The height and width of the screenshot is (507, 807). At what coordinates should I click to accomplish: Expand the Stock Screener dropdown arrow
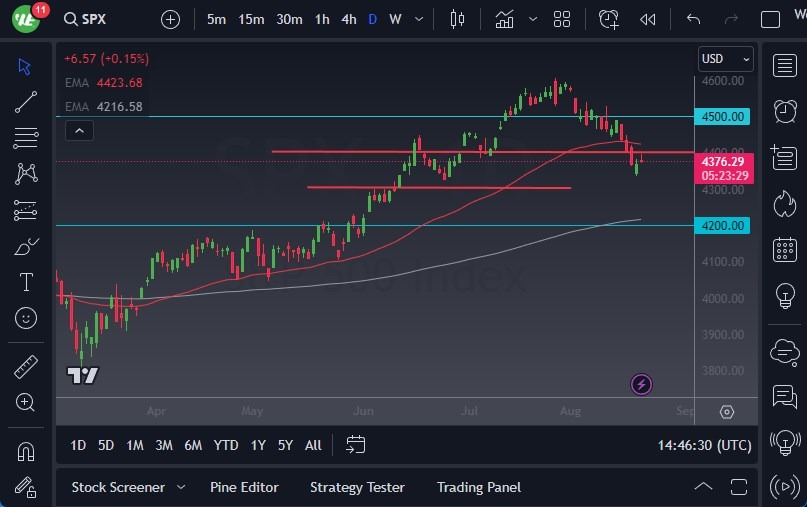pyautogui.click(x=181, y=487)
